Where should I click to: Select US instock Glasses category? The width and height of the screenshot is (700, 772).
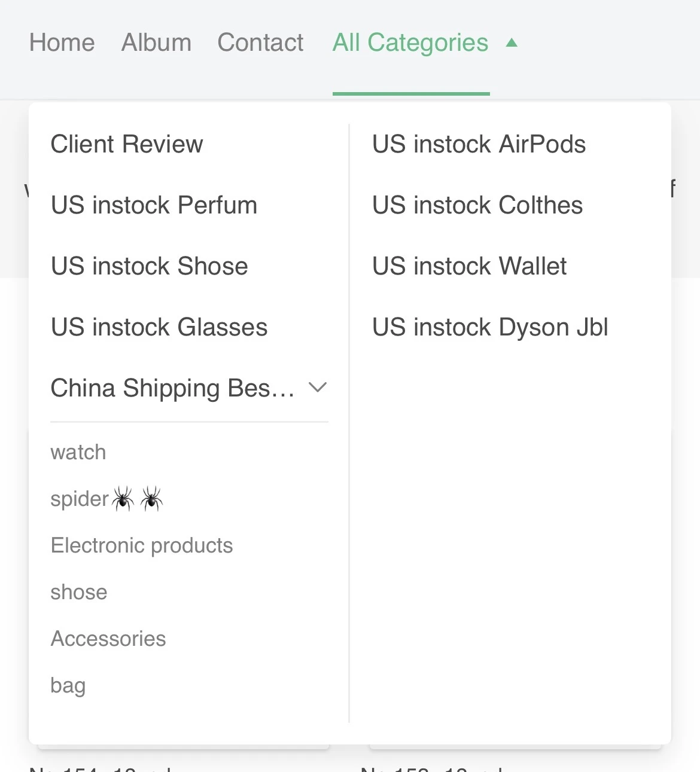pos(159,327)
